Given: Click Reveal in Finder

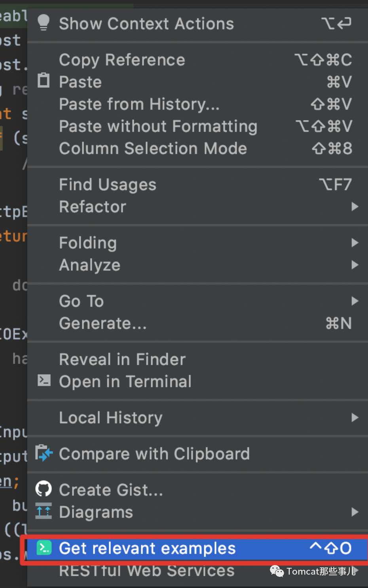Looking at the screenshot, I should (x=122, y=360).
